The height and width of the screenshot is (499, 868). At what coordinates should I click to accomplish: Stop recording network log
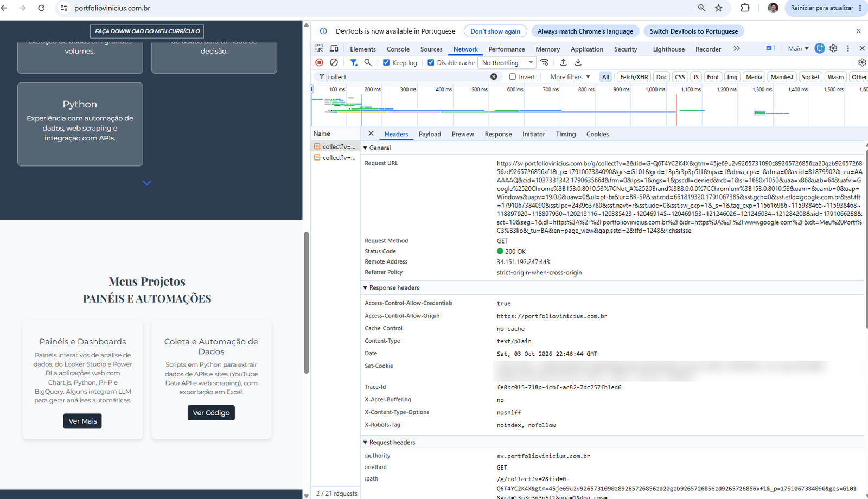tap(320, 62)
